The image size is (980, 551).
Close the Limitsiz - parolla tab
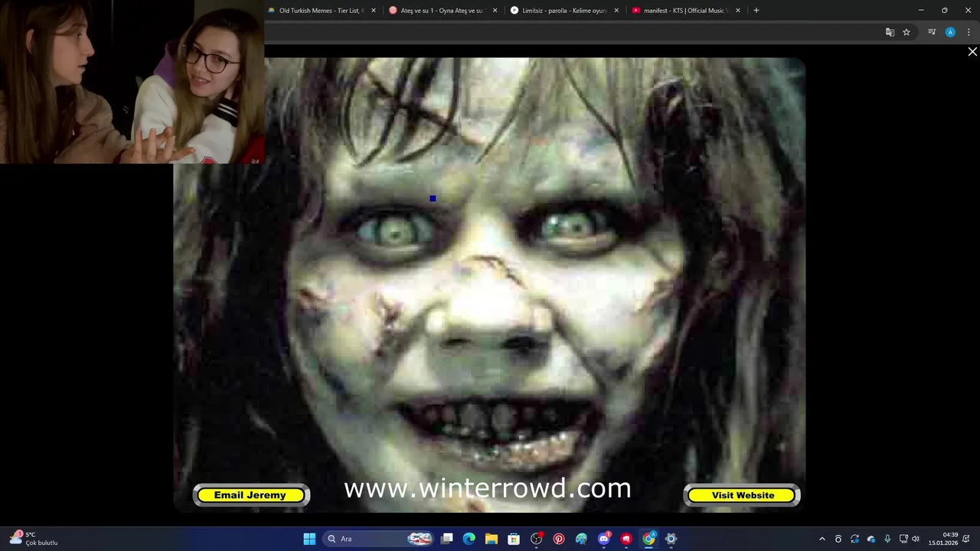pos(616,11)
